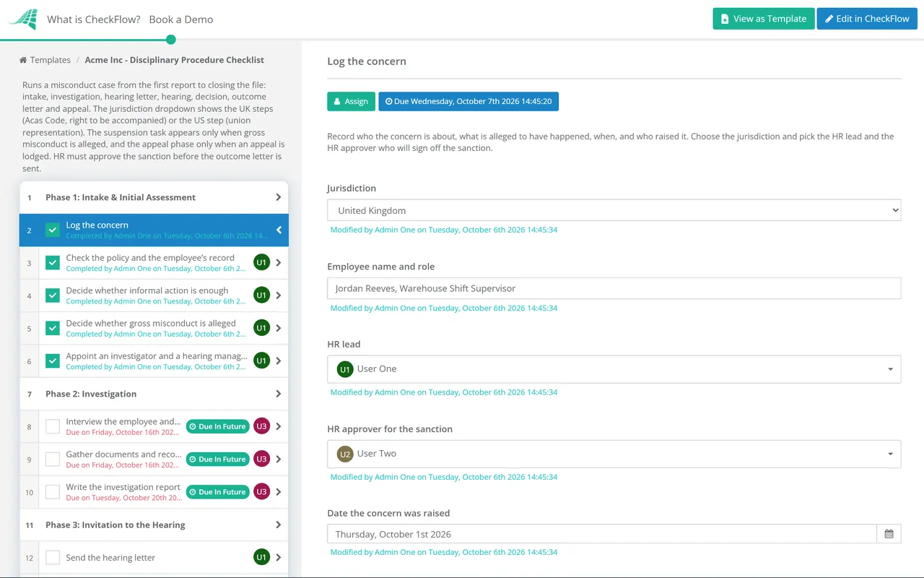Go to Templates breadcrumb
Viewport: 924px width, 578px height.
click(51, 60)
